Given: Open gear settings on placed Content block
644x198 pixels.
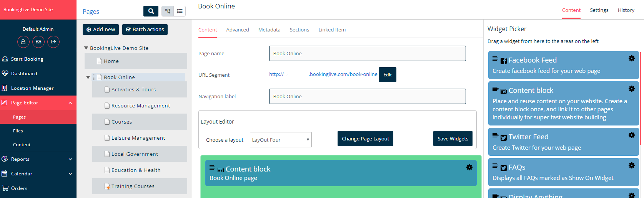Looking at the screenshot, I should pyautogui.click(x=469, y=167).
